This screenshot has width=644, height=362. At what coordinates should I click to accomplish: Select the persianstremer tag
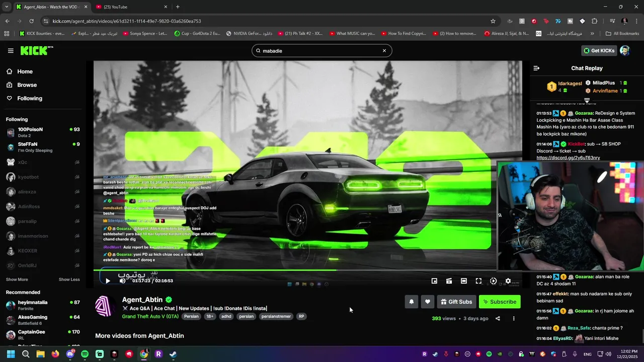(276, 316)
